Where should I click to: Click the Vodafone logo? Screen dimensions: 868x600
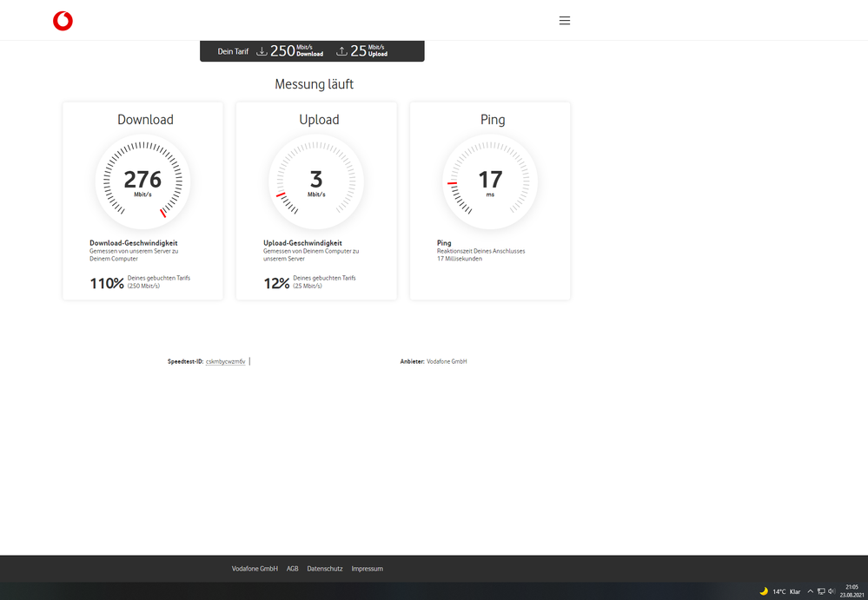pos(63,21)
